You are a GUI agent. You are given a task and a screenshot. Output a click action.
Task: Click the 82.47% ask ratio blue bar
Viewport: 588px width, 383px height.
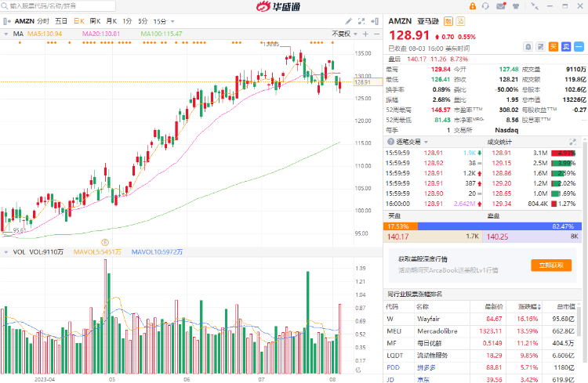click(499, 226)
